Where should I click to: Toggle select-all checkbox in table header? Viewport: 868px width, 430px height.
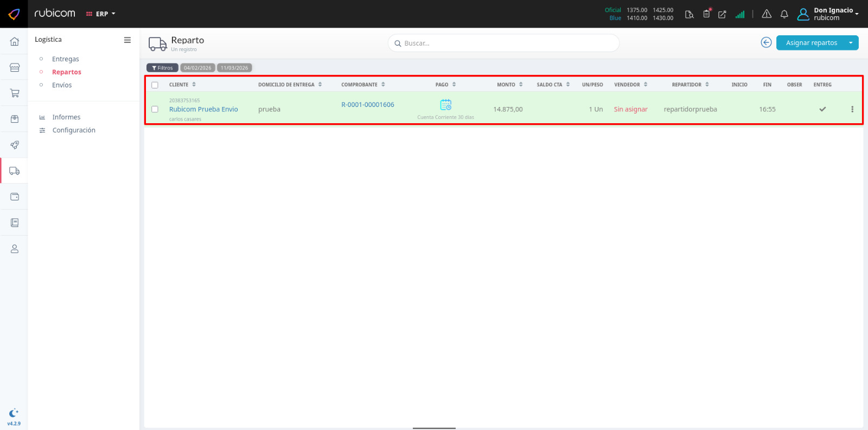click(155, 85)
